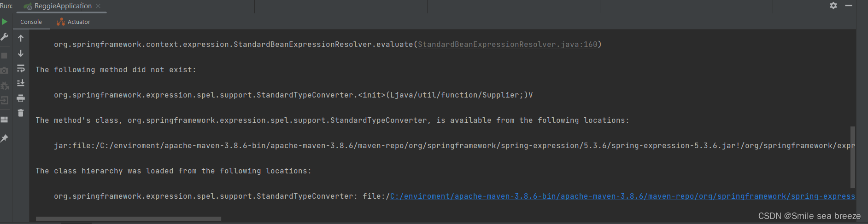Rerun ReggieApplication with the green play icon
Screen dimensions: 868x224
pyautogui.click(x=5, y=22)
